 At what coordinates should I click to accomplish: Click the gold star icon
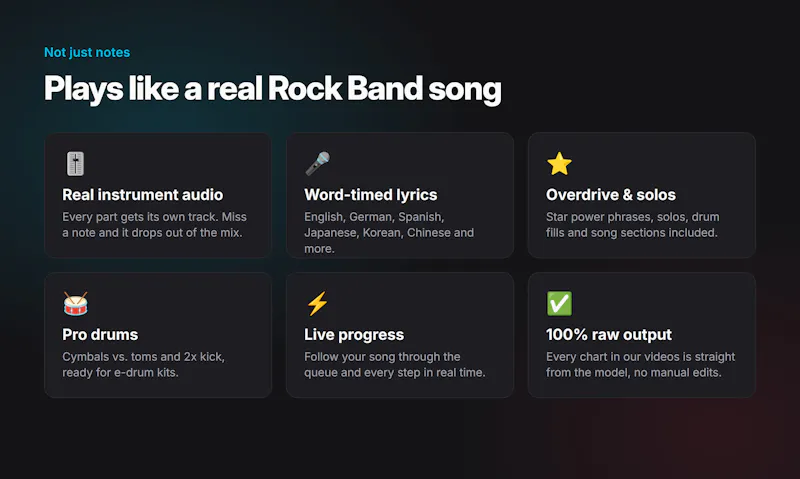click(x=559, y=164)
